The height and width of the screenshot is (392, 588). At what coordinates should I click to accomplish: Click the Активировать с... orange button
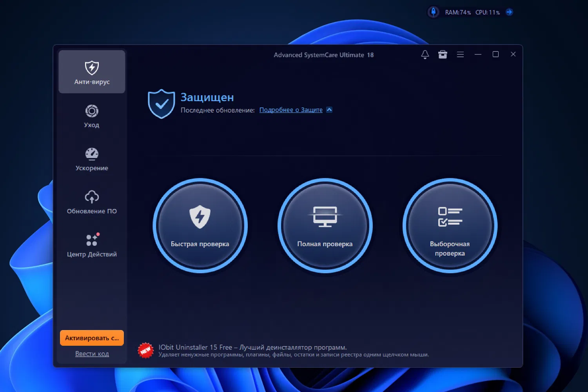[92, 338]
